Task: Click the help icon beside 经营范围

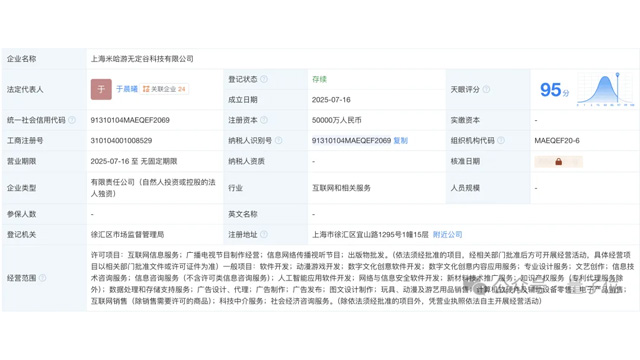Action: point(42,278)
